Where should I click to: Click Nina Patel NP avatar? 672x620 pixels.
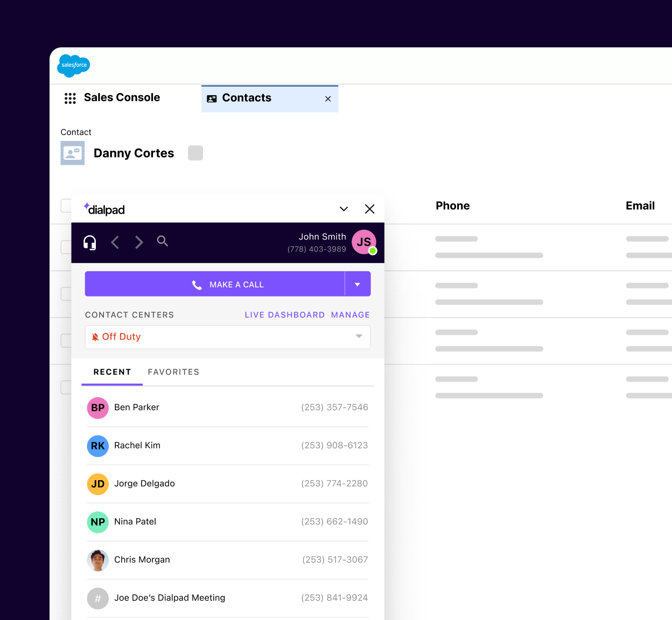tap(98, 522)
